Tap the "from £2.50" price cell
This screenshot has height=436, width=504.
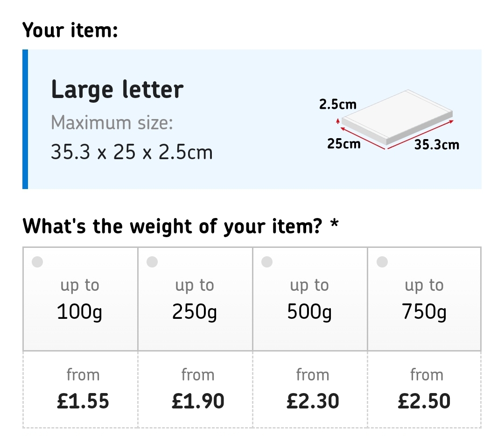coord(424,390)
